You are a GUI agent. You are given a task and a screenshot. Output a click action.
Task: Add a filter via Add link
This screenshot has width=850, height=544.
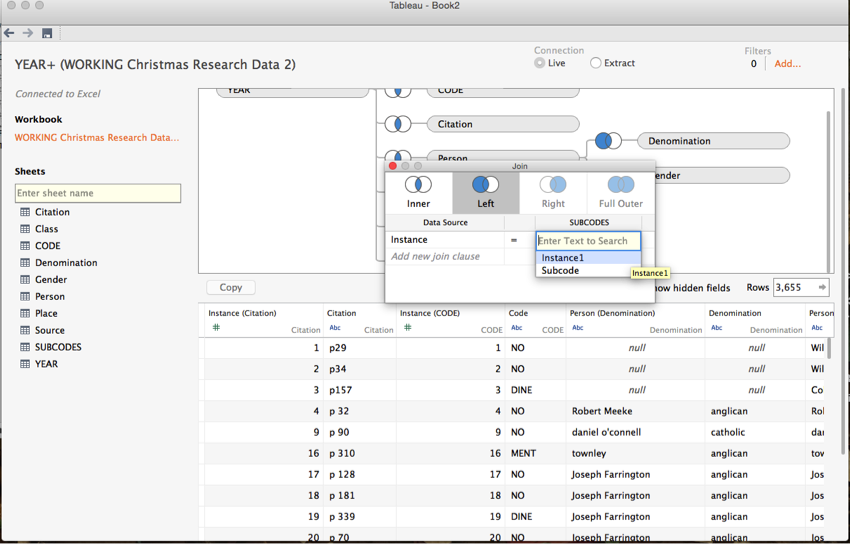[x=787, y=64]
